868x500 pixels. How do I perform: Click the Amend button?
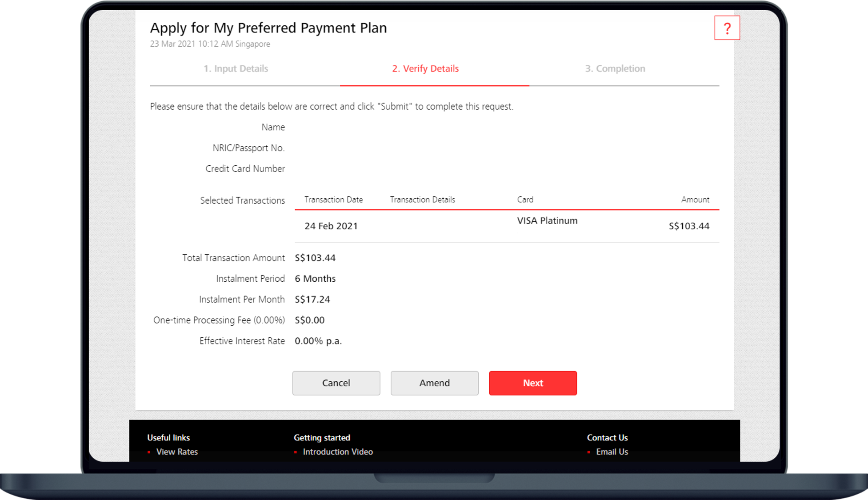(434, 383)
